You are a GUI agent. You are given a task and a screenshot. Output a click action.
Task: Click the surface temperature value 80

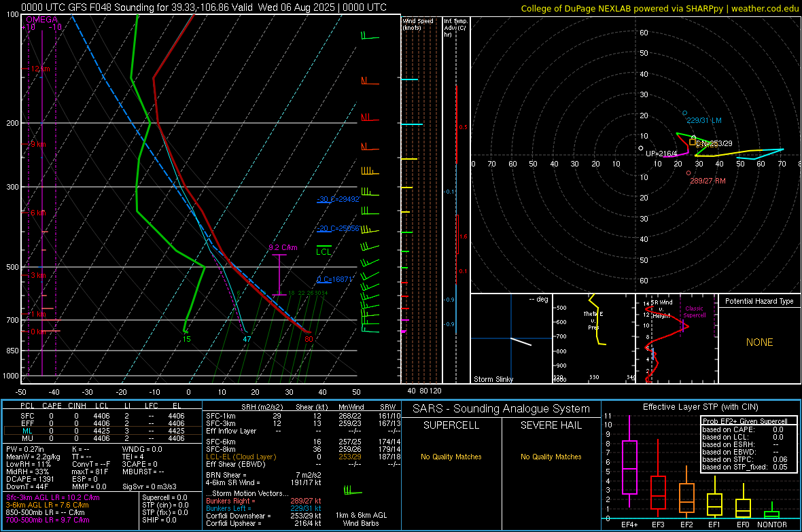[309, 339]
